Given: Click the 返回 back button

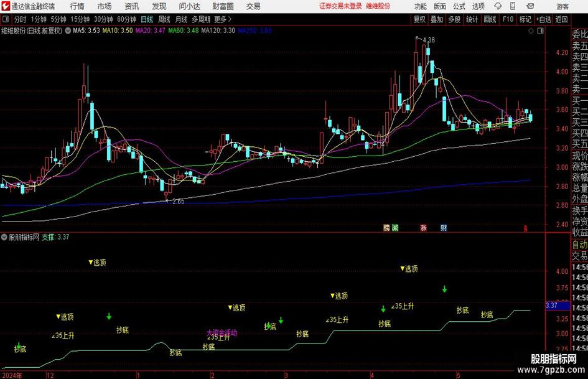Looking at the screenshot, I should tap(561, 19).
